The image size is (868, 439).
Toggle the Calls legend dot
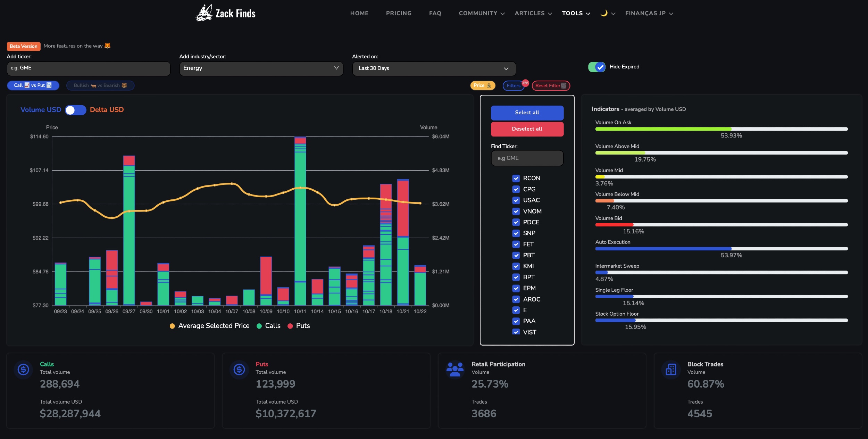[x=259, y=326]
